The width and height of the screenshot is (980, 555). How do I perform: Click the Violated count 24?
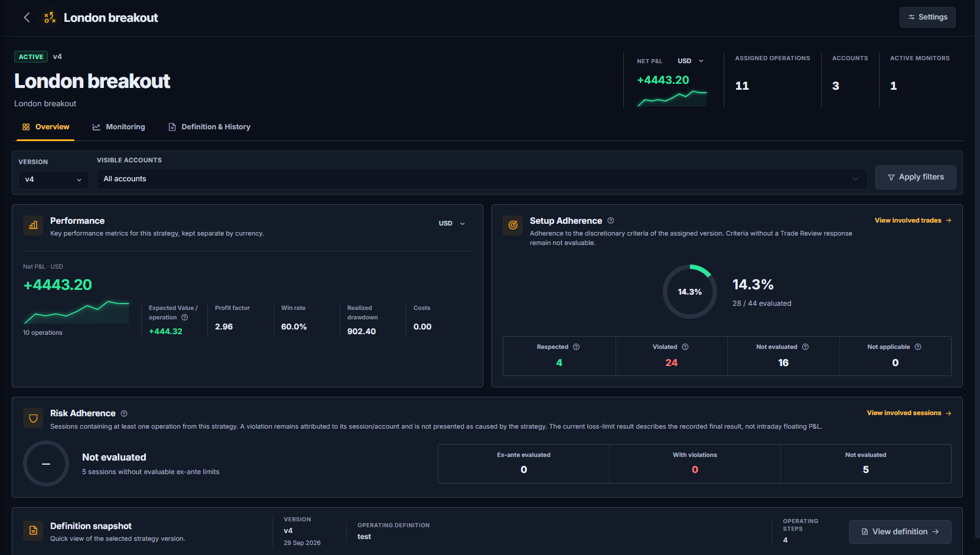(x=672, y=363)
